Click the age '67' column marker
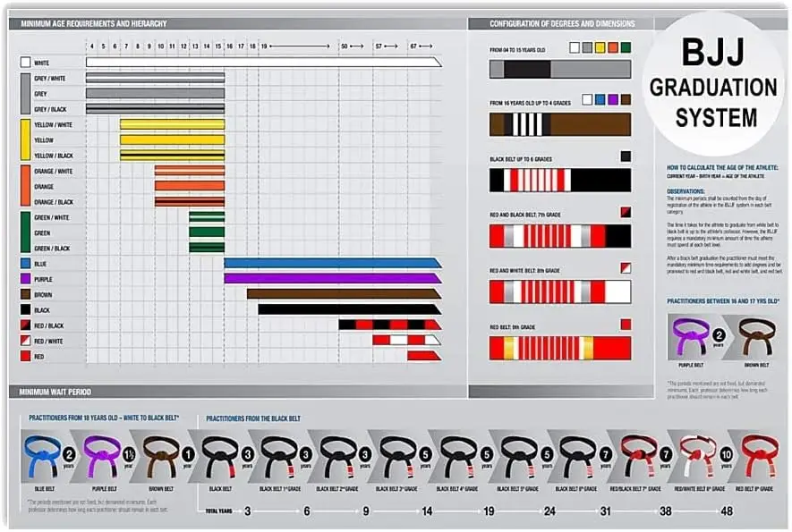Viewport: 792px width, 532px height. pos(413,46)
